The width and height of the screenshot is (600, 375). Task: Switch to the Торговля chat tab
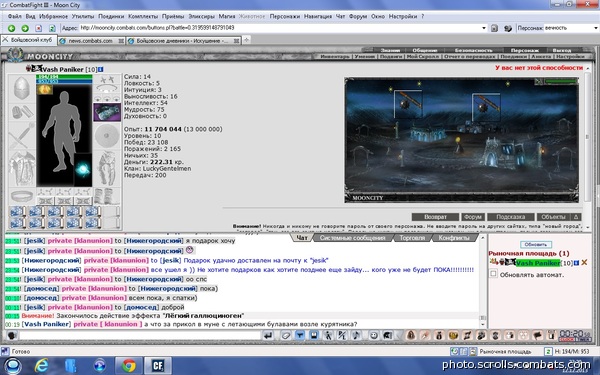pos(412,238)
